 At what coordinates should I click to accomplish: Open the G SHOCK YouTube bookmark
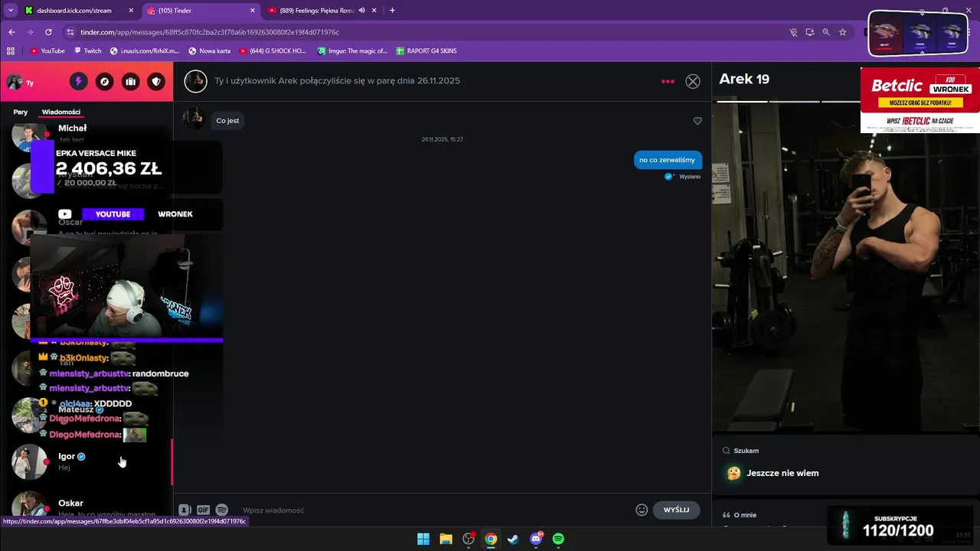click(x=273, y=51)
